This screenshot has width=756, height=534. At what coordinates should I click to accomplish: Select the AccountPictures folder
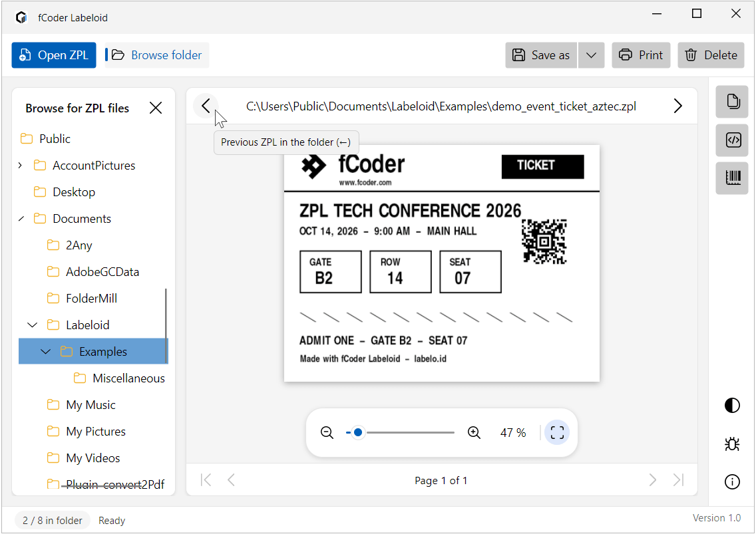pos(94,166)
